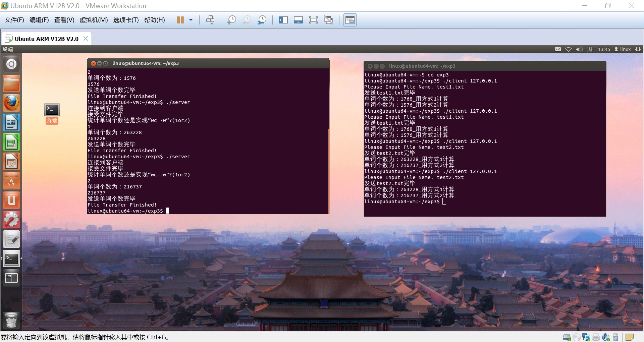The width and height of the screenshot is (644, 342).
Task: Open the Files manager in launcher
Action: click(11, 83)
